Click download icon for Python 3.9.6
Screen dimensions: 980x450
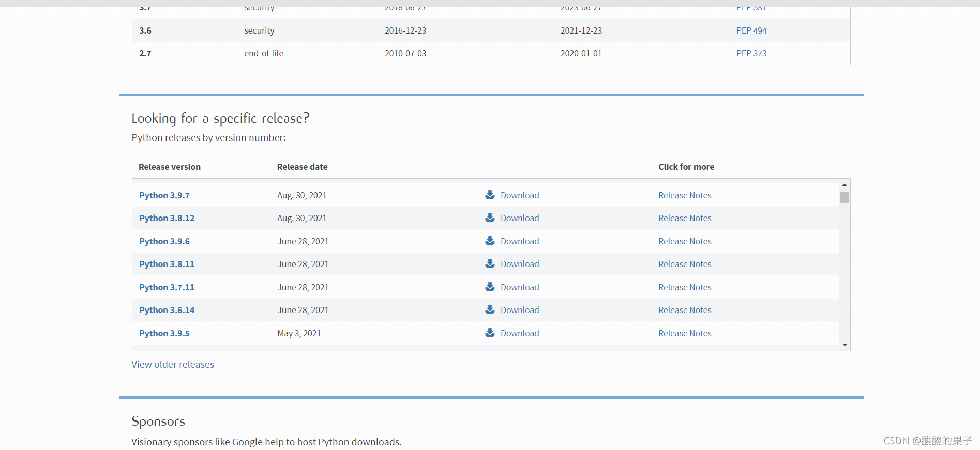click(x=490, y=241)
